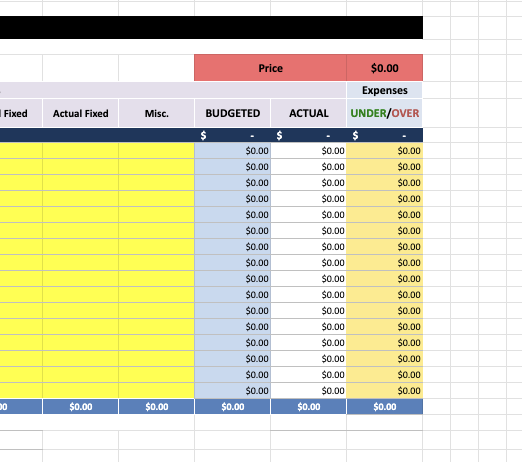Viewport: 522px width, 462px height.
Task: Click first white ACTUAL $0.00 cell
Action: [309, 151]
